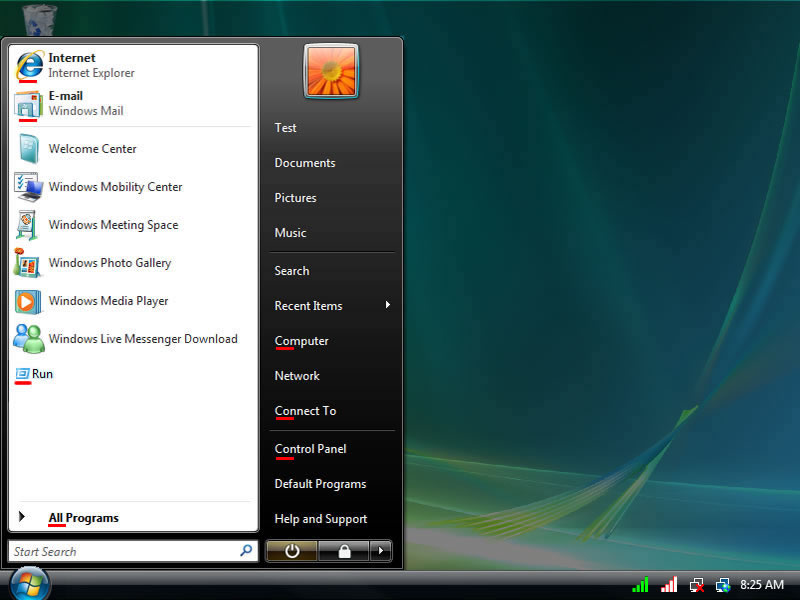Open Internet Explorer icon in Start menu
The image size is (800, 600).
coord(30,65)
